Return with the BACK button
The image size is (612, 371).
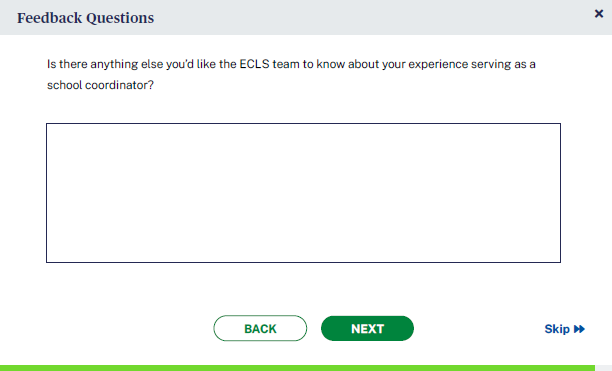(260, 328)
